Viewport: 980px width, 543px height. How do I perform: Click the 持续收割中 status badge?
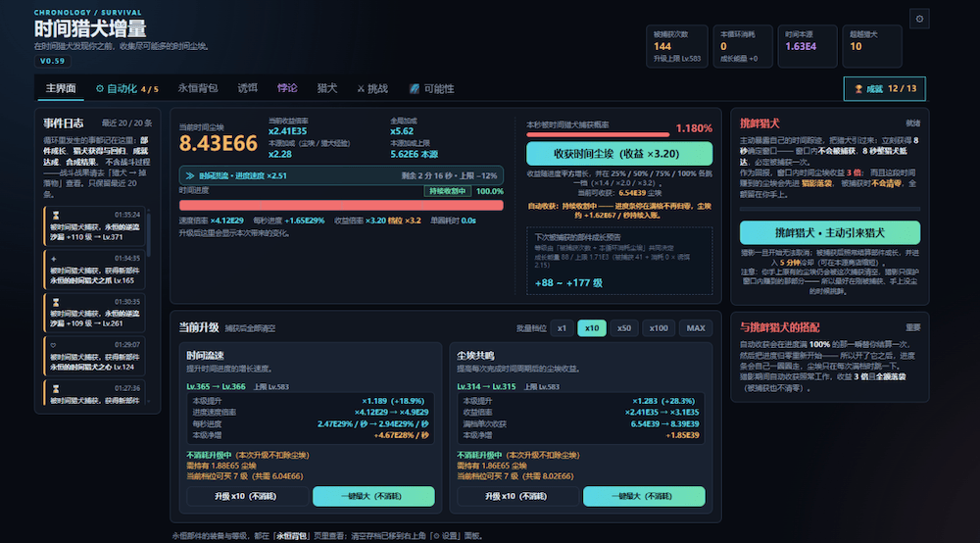[448, 191]
